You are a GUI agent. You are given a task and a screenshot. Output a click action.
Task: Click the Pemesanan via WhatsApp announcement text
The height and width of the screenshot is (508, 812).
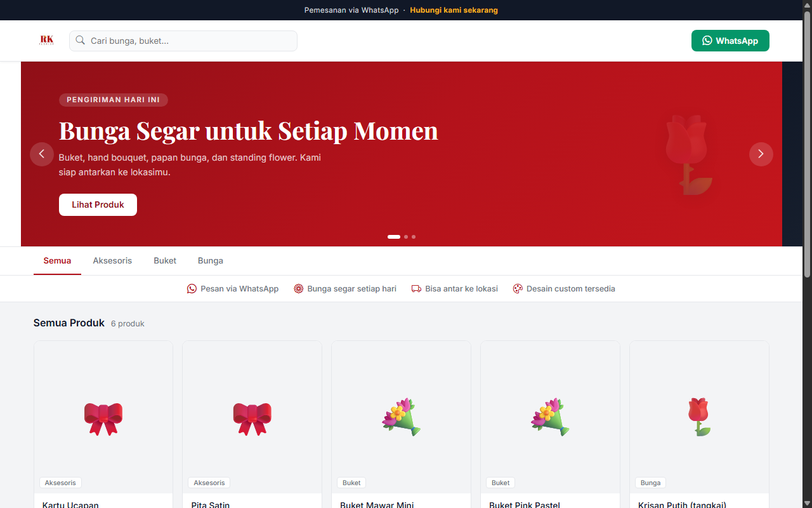[351, 10]
